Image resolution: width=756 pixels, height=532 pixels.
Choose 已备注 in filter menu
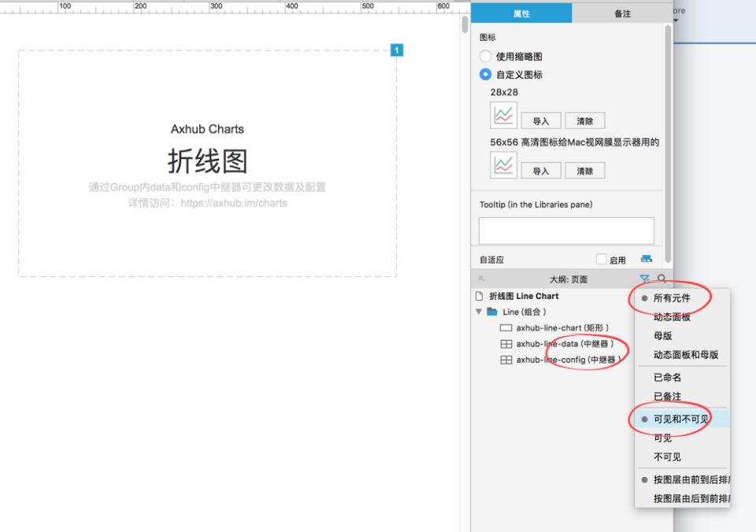point(682,396)
